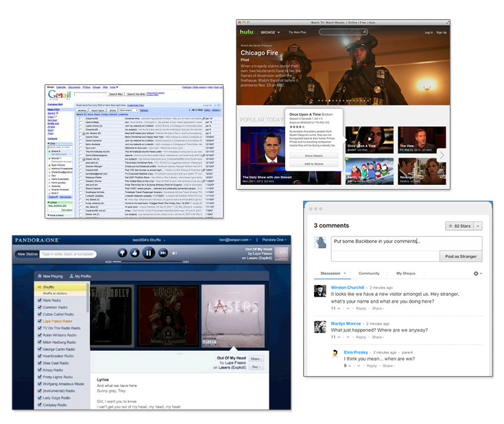
Task: Click Pandora artist search field
Action: (x=68, y=254)
